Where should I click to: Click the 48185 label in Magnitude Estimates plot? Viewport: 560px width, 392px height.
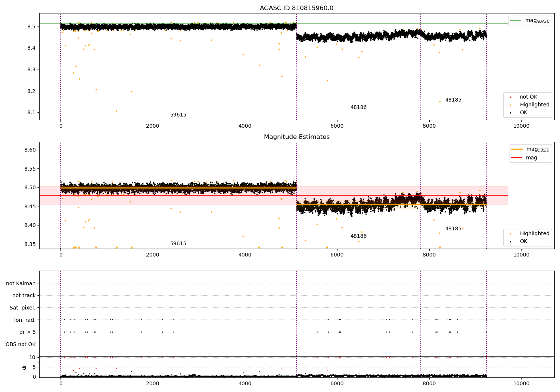tap(453, 229)
